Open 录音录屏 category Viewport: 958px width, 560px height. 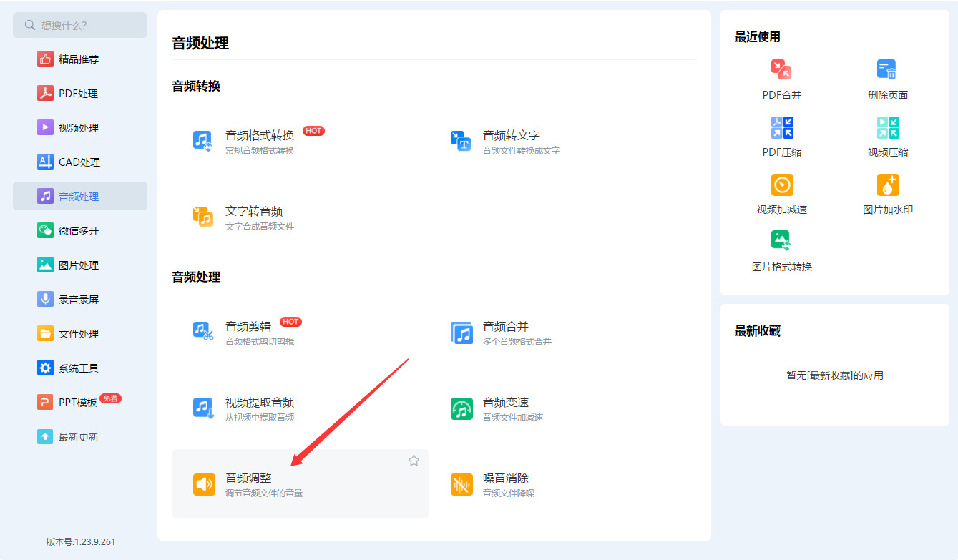80,300
